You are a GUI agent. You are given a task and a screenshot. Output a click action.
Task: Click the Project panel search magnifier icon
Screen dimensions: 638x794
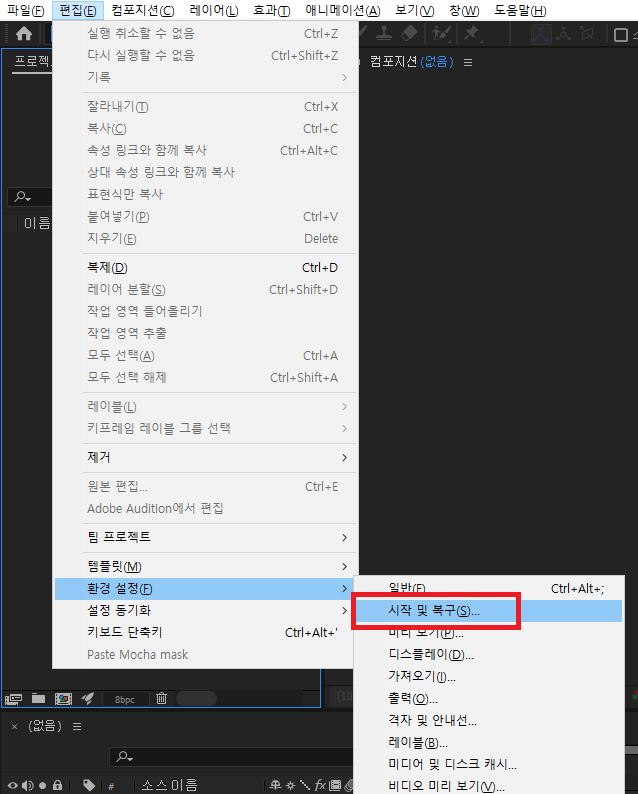point(22,196)
